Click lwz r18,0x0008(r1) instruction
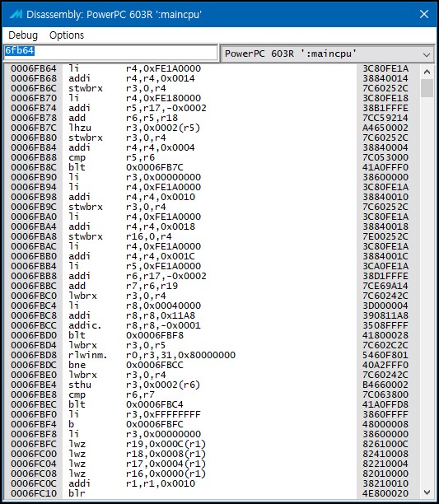The width and height of the screenshot is (439, 504). 138,454
